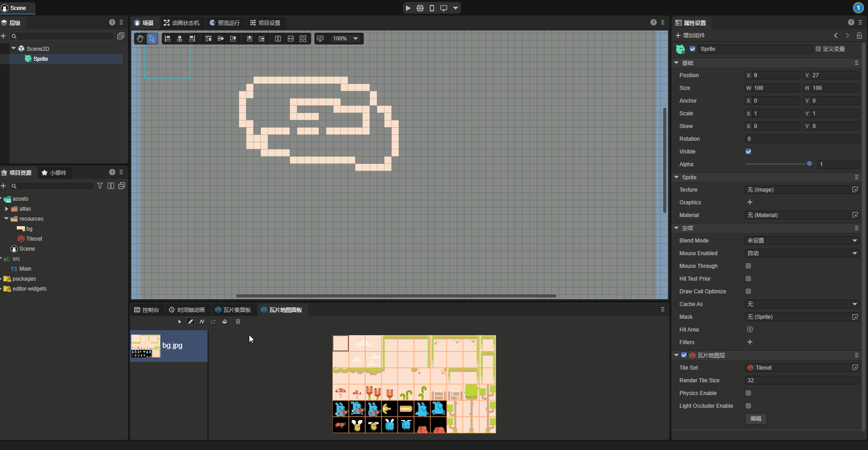Click the align left edges icon

pyautogui.click(x=168, y=39)
